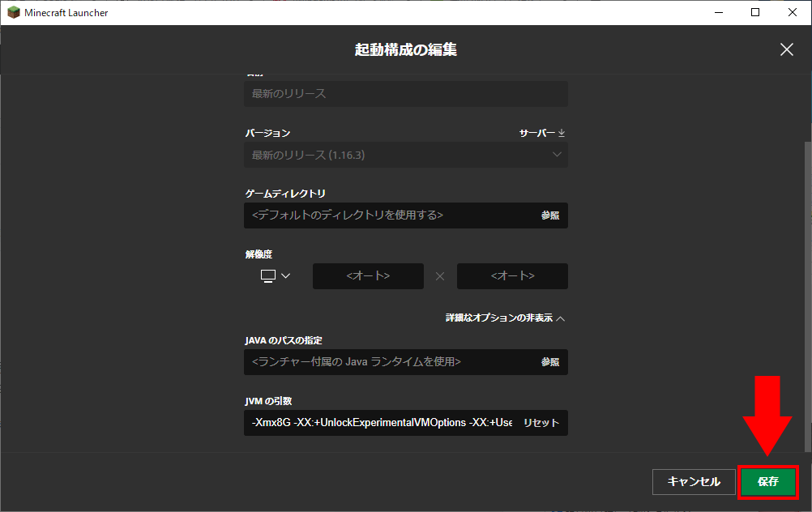Screen dimensions: 812x512
Task: Click the name field containing 最新のリリース
Action: tap(405, 94)
